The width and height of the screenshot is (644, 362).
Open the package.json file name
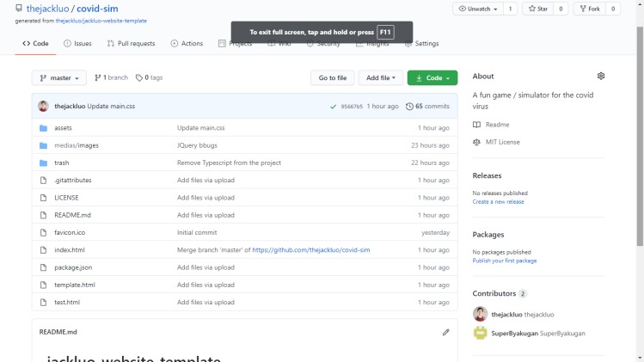(73, 267)
